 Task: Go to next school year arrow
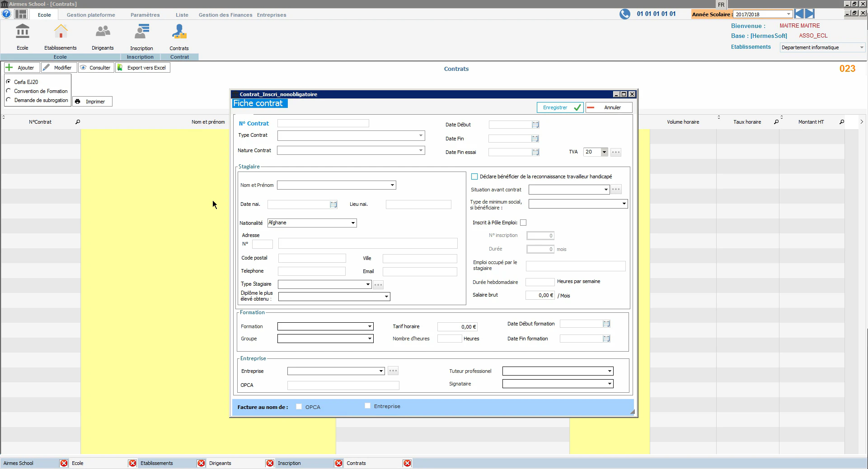point(810,14)
